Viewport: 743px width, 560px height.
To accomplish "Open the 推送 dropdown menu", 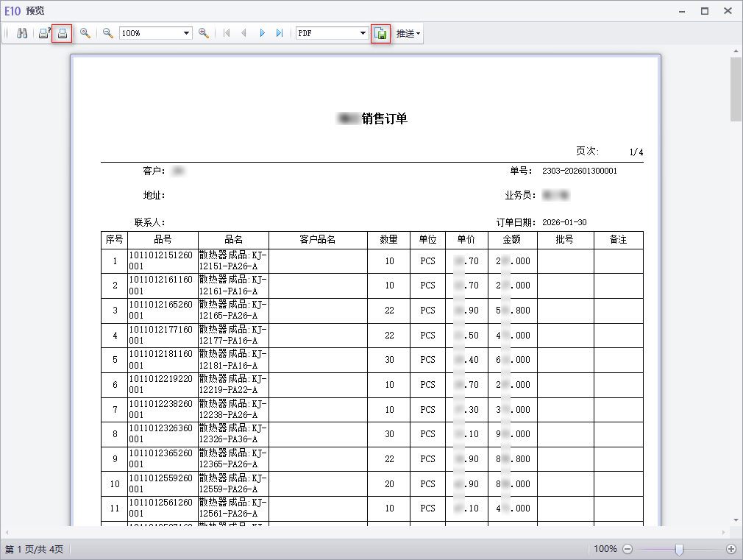I will point(408,33).
